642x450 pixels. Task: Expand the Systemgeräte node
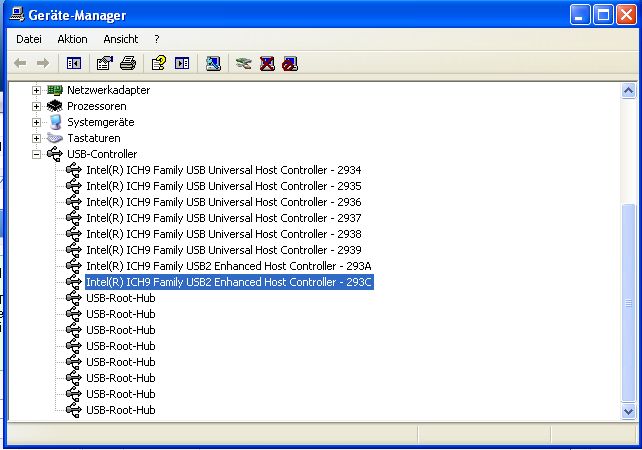coord(36,122)
